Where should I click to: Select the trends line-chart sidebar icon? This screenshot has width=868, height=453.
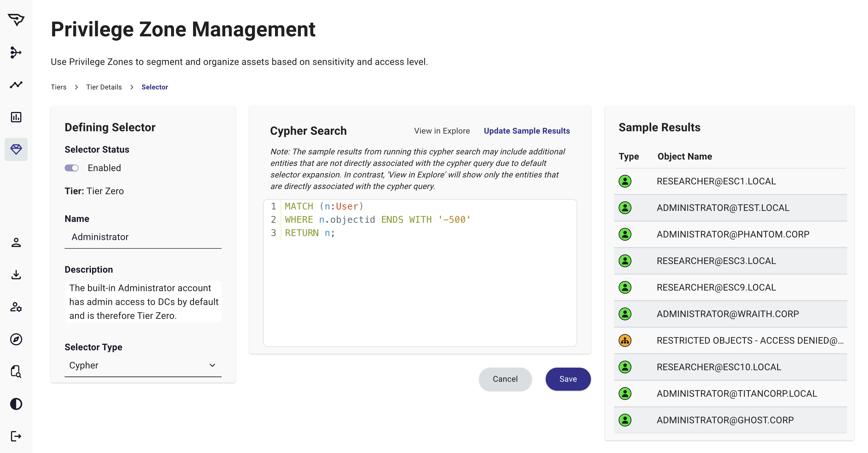[16, 85]
